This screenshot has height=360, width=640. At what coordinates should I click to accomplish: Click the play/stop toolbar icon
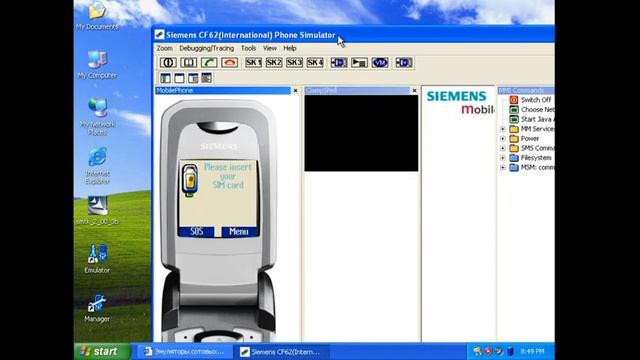[359, 62]
